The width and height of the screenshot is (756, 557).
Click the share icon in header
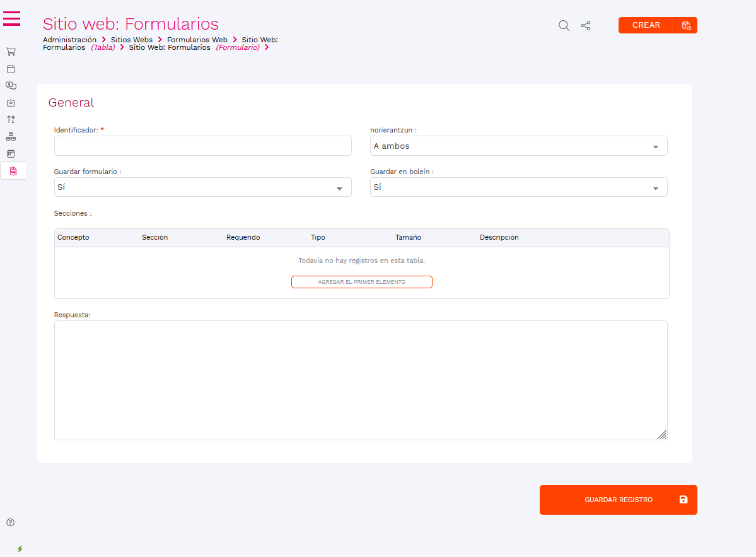586,26
